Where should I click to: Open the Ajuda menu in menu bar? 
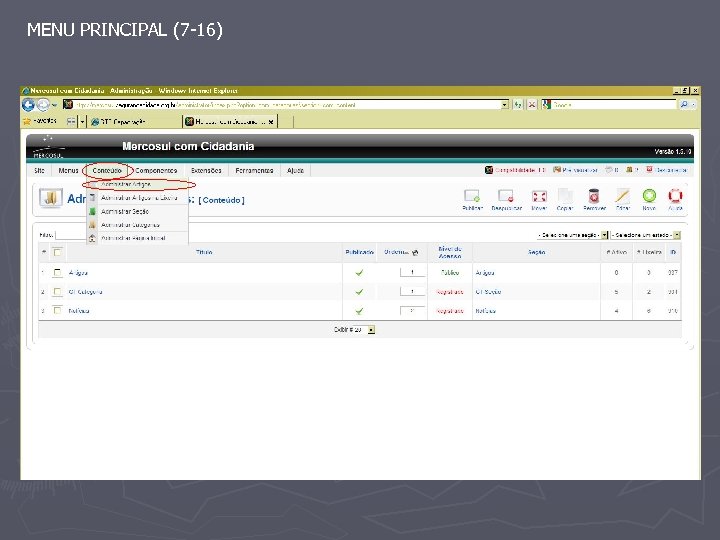tap(295, 170)
